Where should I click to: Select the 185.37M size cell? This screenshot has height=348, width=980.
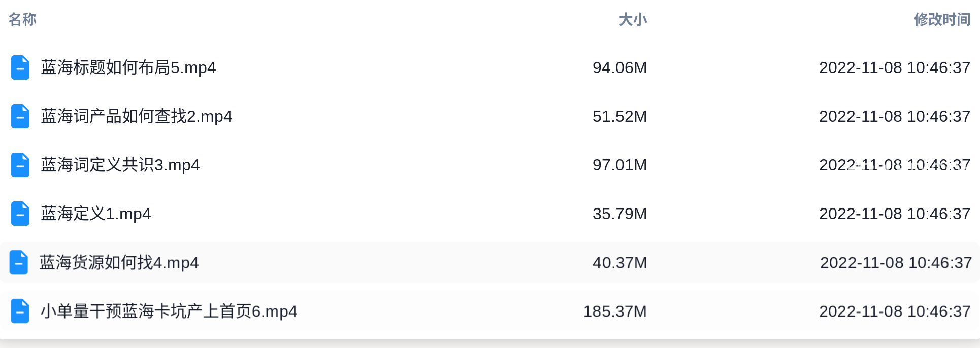pyautogui.click(x=615, y=311)
